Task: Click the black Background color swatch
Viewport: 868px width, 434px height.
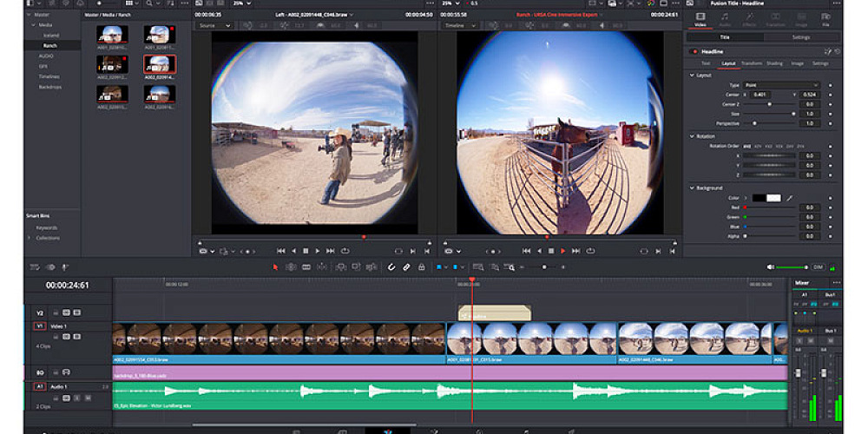Action: click(x=759, y=198)
